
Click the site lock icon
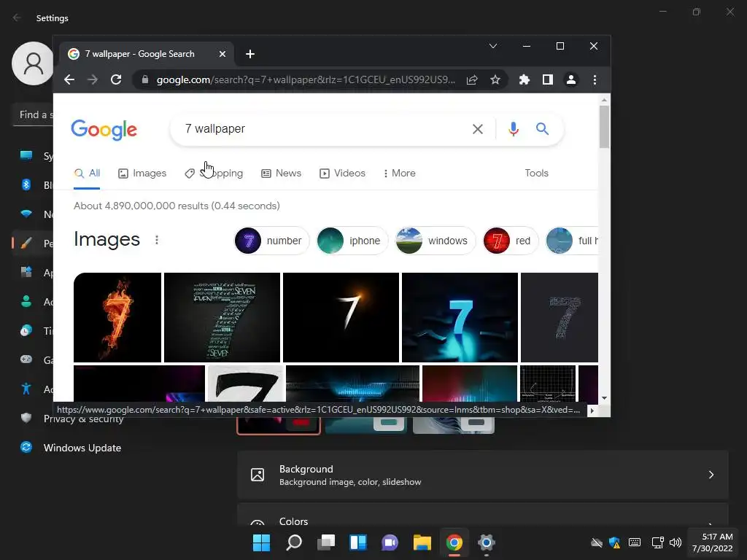[145, 79]
